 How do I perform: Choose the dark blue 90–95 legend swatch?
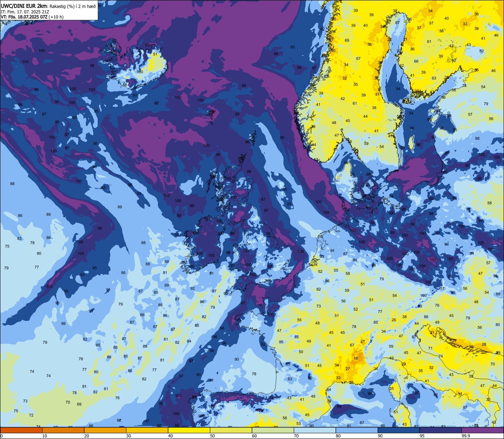[x=398, y=430]
